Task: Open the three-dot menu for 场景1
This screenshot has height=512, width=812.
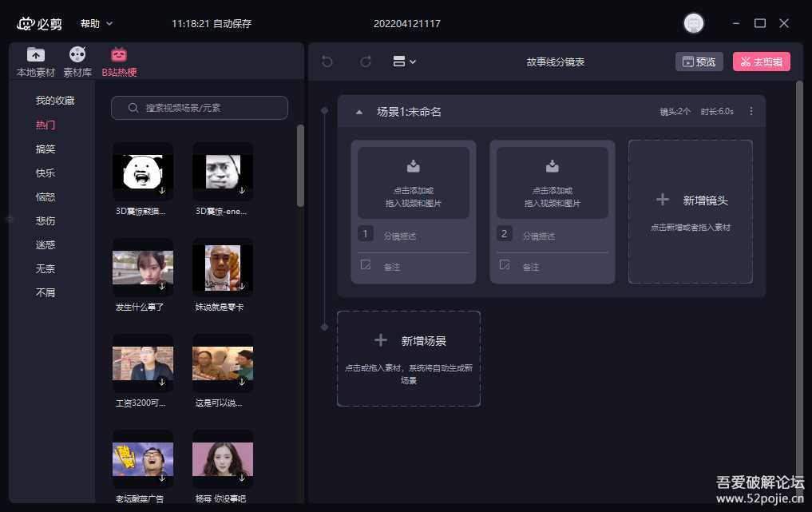Action: tap(751, 112)
